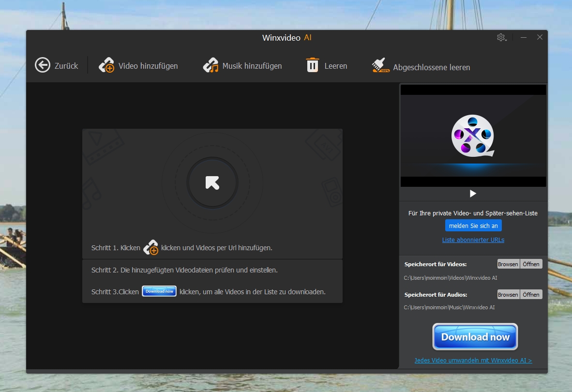
Task: Click the Zurück label
Action: pyautogui.click(x=66, y=66)
